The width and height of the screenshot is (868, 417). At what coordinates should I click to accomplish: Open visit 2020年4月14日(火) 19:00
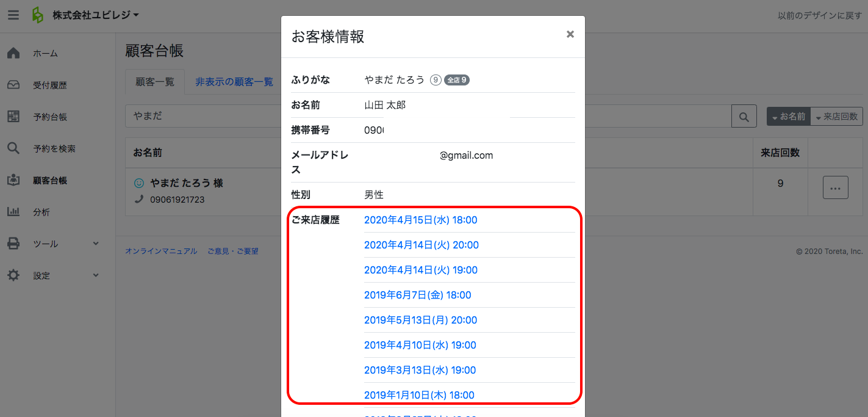click(x=421, y=270)
